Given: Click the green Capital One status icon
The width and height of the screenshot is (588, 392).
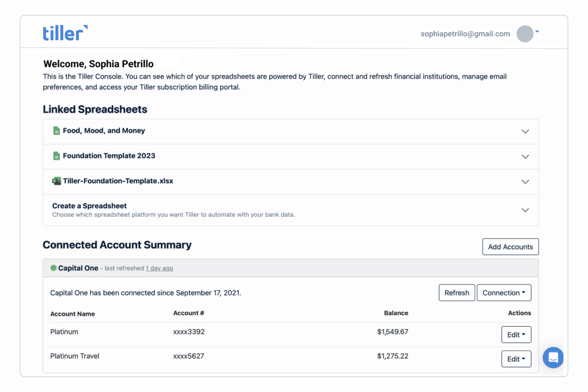Looking at the screenshot, I should coord(53,268).
